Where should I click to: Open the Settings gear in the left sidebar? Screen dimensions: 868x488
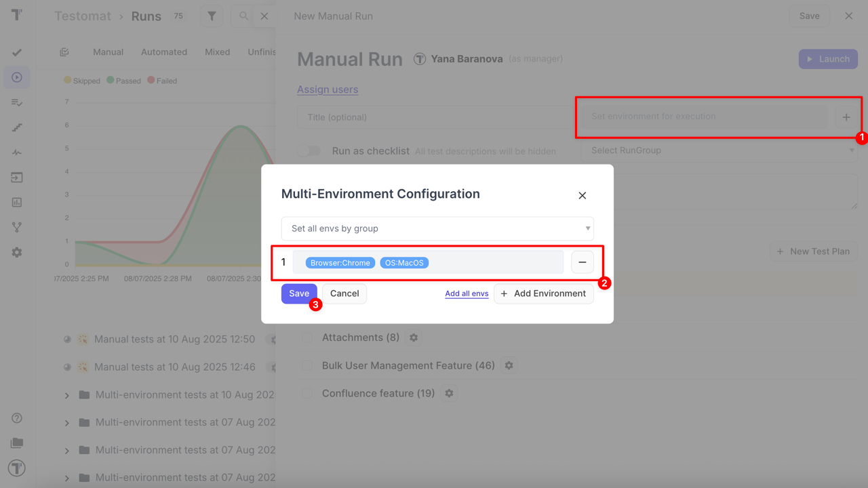pyautogui.click(x=17, y=252)
